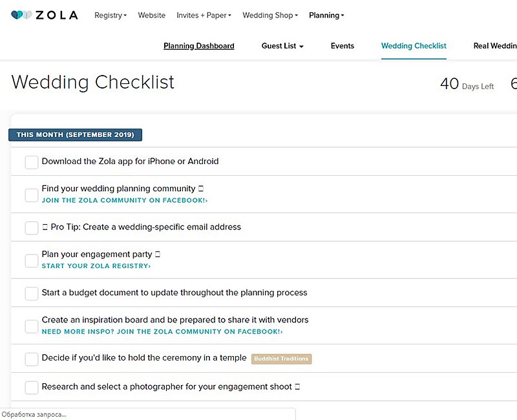Image resolution: width=517 pixels, height=420 pixels.
Task: Mark Plan your engagement party as done
Action: click(32, 261)
